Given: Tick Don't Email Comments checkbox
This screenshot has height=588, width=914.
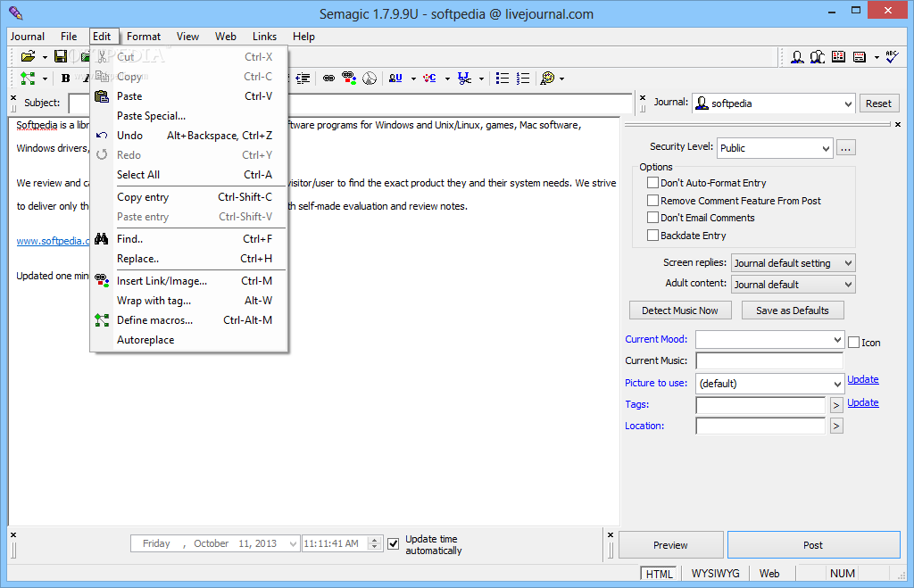Looking at the screenshot, I should 652,218.
